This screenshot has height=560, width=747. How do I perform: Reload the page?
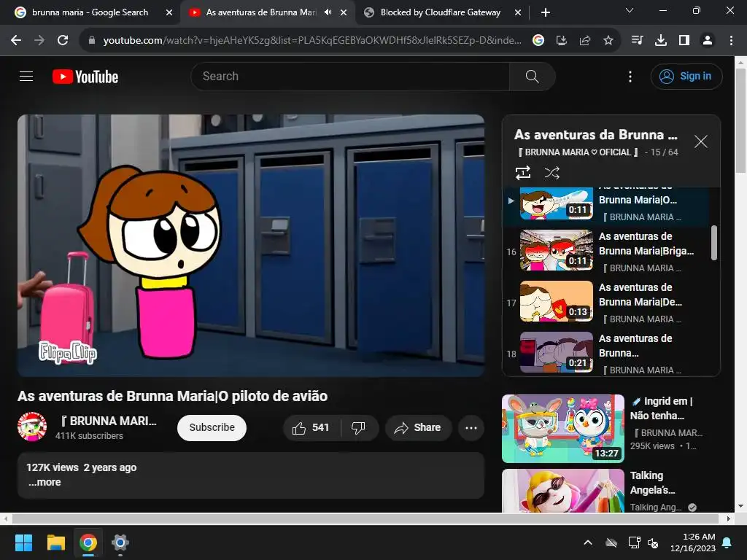[x=63, y=41]
